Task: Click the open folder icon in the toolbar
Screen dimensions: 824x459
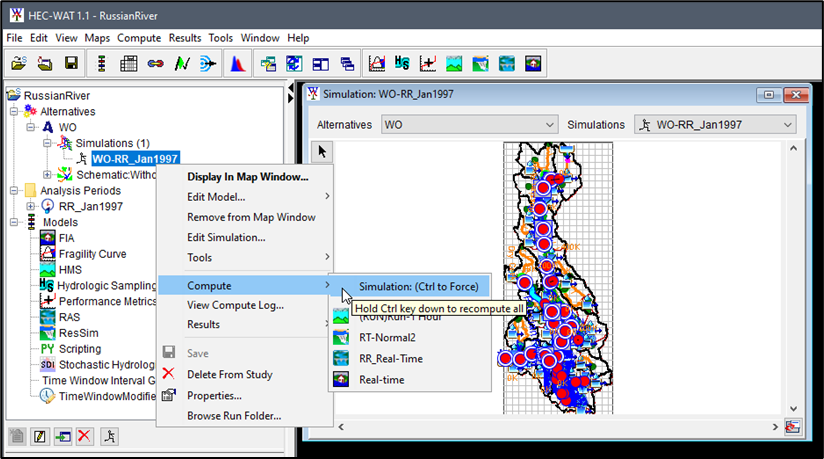Action: click(x=19, y=63)
